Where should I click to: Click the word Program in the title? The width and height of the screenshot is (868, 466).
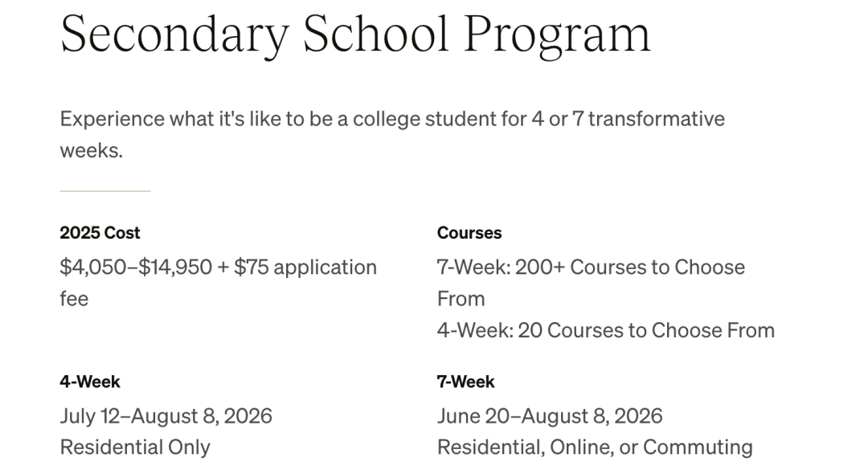pos(558,36)
